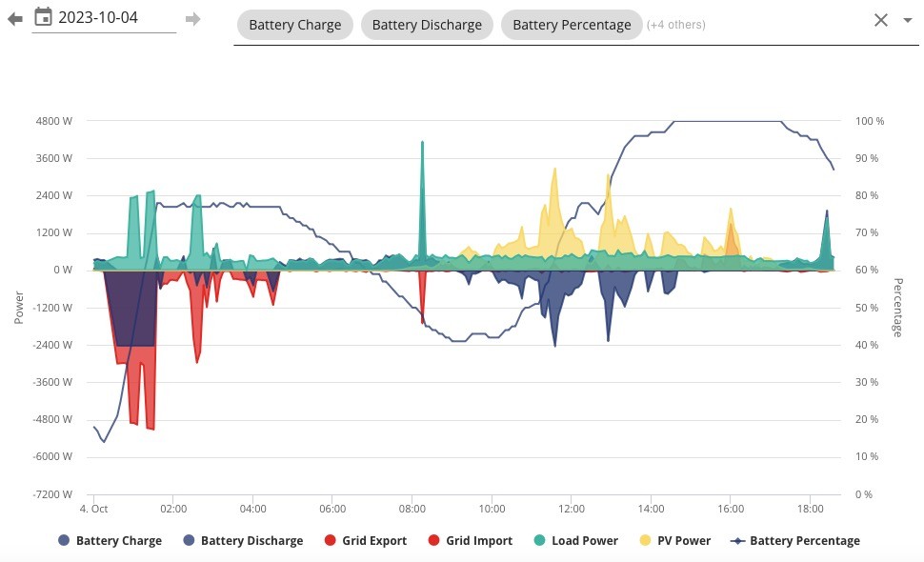924x562 pixels.
Task: Open the series selection dropdown arrow
Action: pyautogui.click(x=908, y=20)
